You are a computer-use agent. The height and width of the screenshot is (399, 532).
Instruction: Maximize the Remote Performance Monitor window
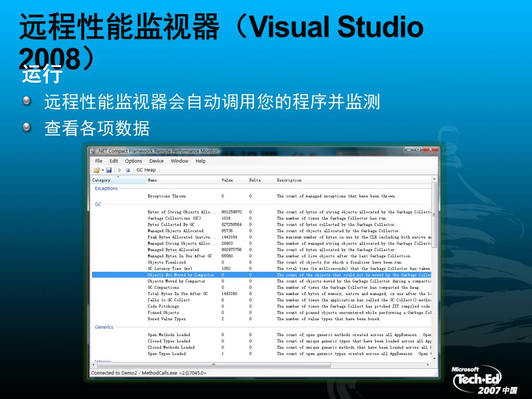(418, 150)
